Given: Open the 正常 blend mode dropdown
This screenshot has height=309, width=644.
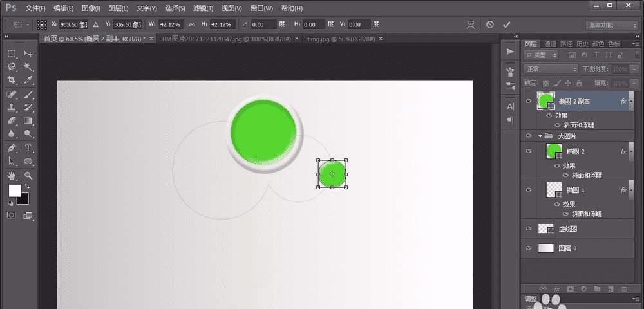Looking at the screenshot, I should (x=551, y=69).
